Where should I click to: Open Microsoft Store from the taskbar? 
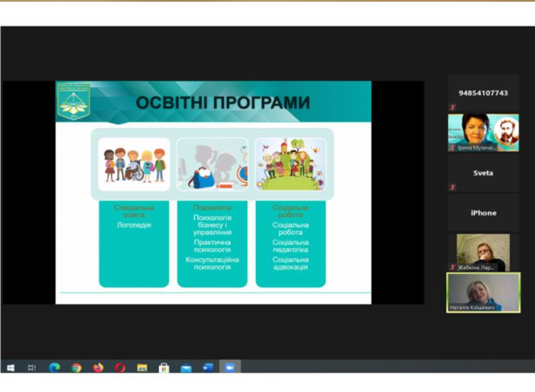pyautogui.click(x=164, y=367)
